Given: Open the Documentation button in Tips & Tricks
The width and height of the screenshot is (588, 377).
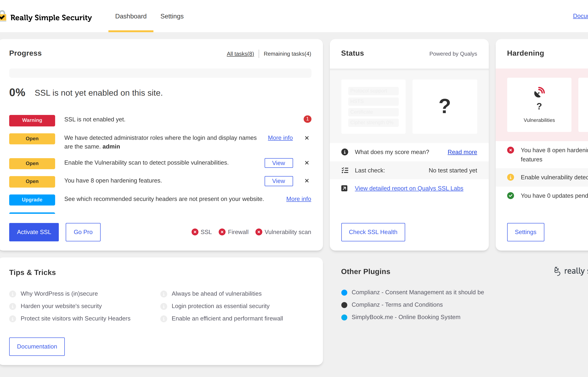Looking at the screenshot, I should (37, 346).
